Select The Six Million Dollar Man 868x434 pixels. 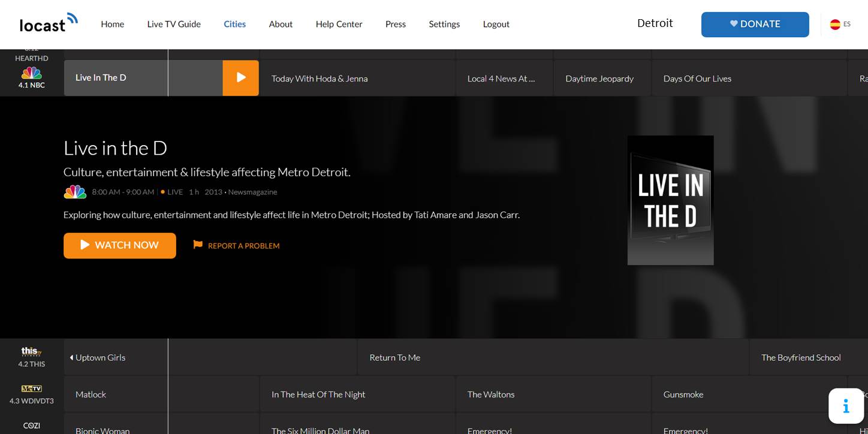357,424
